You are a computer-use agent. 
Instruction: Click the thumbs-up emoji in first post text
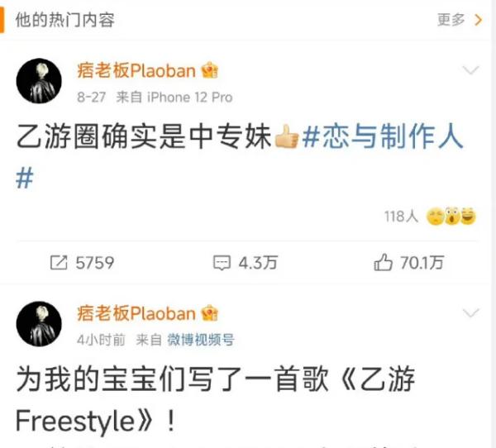point(286,136)
